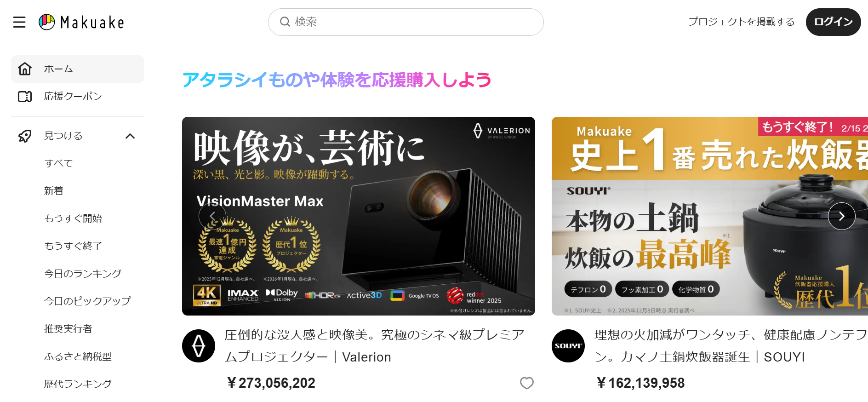Open the SOUYI 土鍋 rice cooker banner

pyautogui.click(x=710, y=216)
